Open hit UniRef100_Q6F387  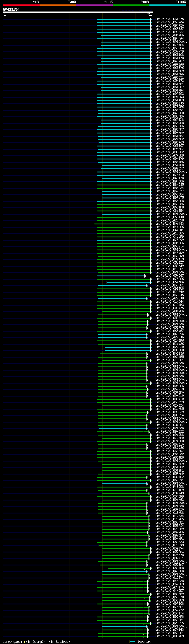pyautogui.click(x=170, y=29)
